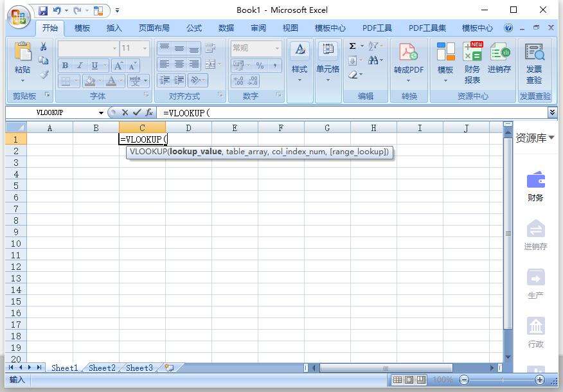The image size is (563, 392).
Task: Open fill color bucket button
Action: click(89, 81)
